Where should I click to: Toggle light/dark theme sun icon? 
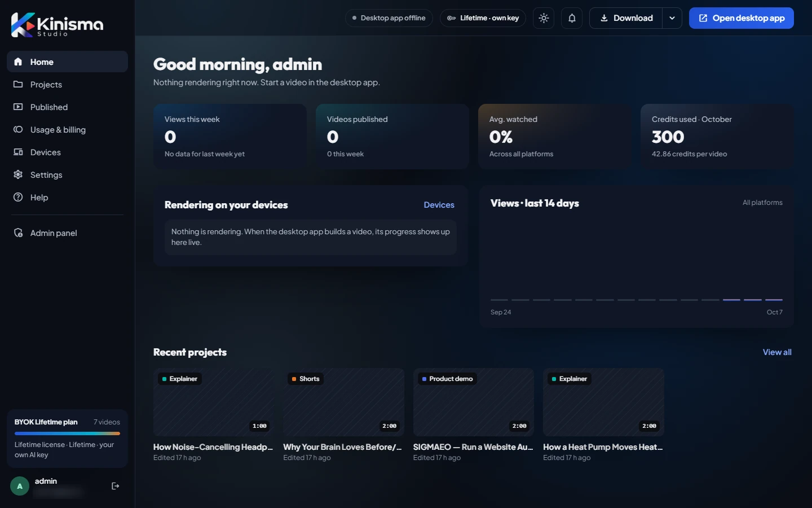click(x=544, y=18)
